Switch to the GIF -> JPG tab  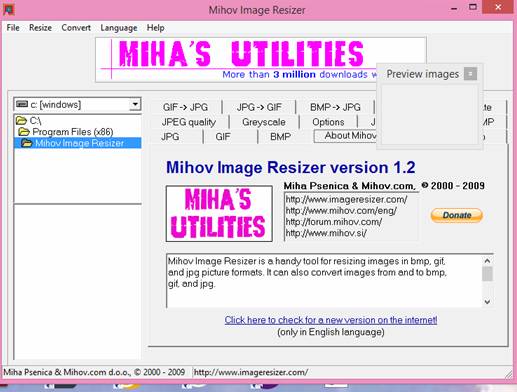tap(185, 107)
